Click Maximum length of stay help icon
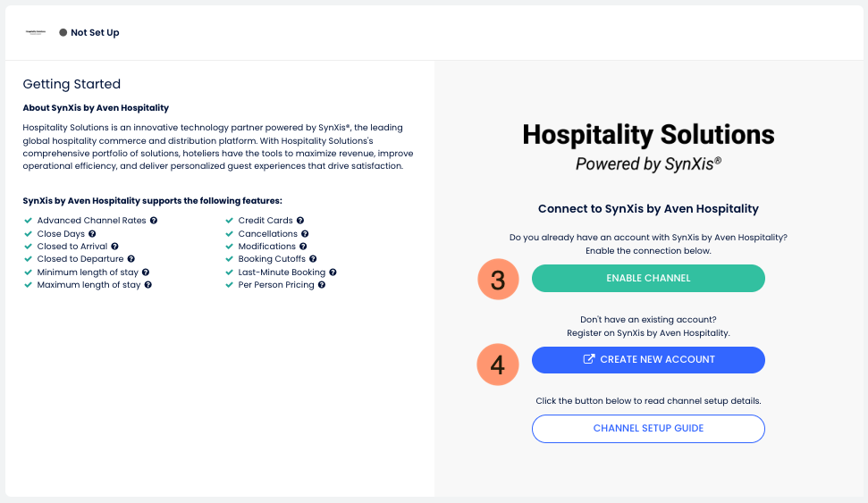 (x=148, y=285)
